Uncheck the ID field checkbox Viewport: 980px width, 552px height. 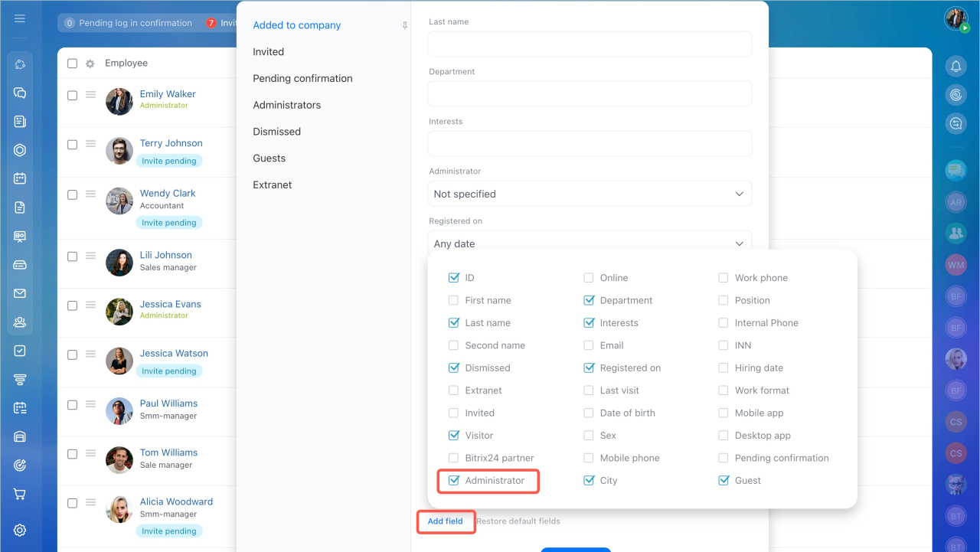pyautogui.click(x=454, y=278)
